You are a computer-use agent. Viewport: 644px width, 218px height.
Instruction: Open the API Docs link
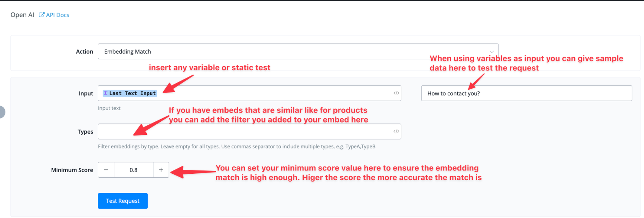click(x=57, y=15)
